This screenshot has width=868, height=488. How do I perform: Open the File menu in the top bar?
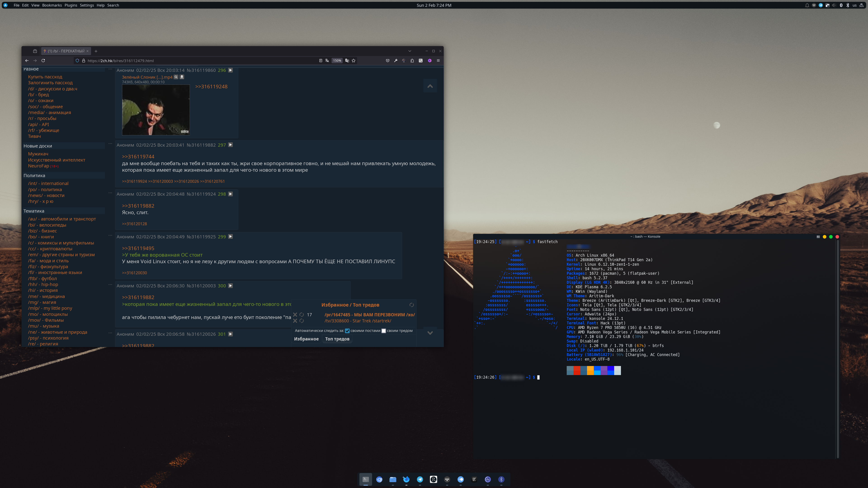point(17,5)
